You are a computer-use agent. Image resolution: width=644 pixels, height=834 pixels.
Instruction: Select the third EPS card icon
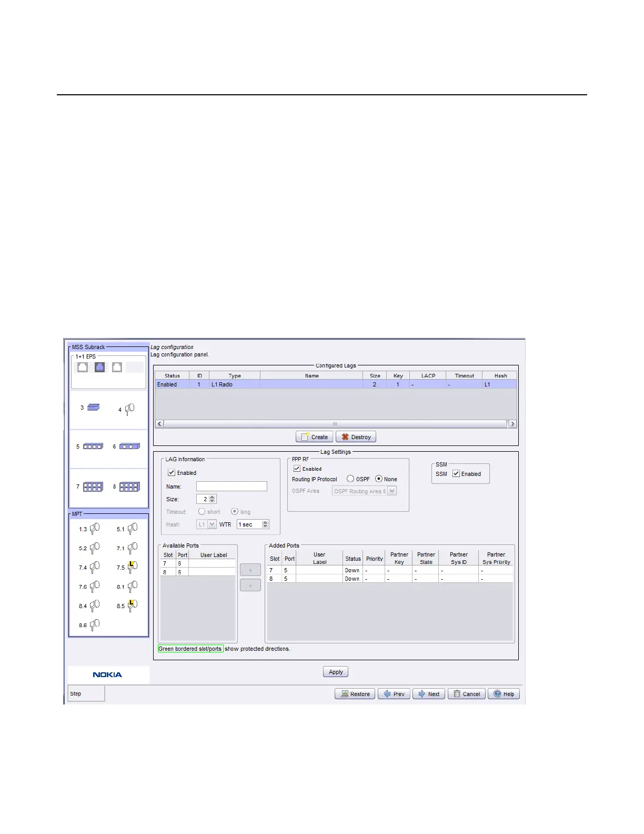117,367
